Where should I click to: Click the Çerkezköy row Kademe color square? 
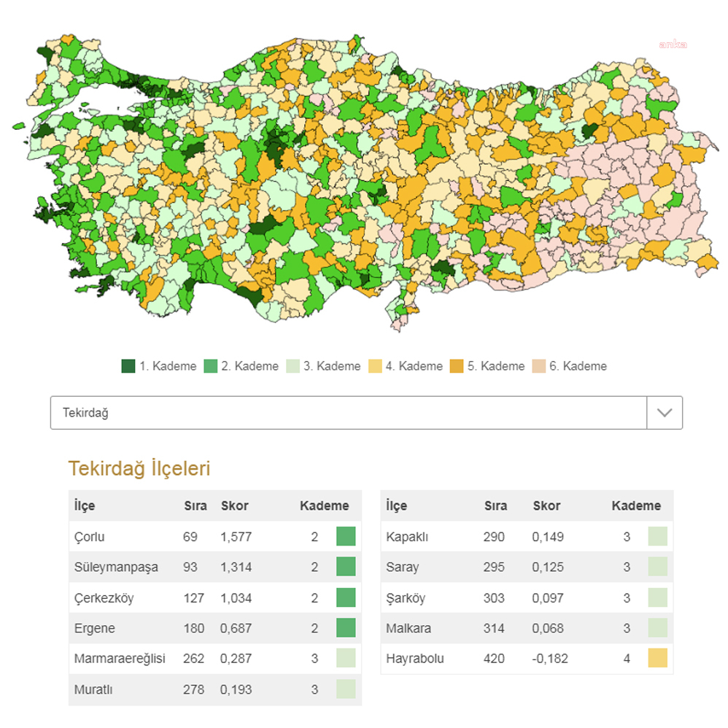[x=346, y=597]
